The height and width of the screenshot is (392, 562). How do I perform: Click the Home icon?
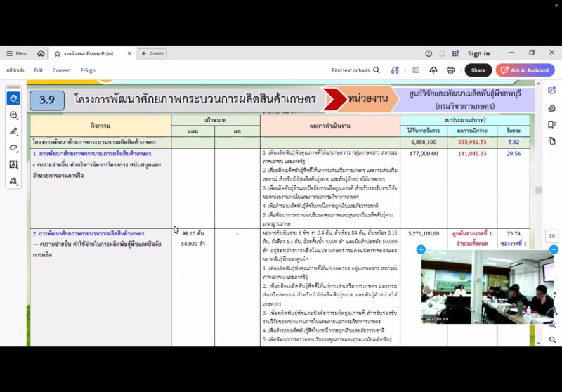click(x=41, y=53)
